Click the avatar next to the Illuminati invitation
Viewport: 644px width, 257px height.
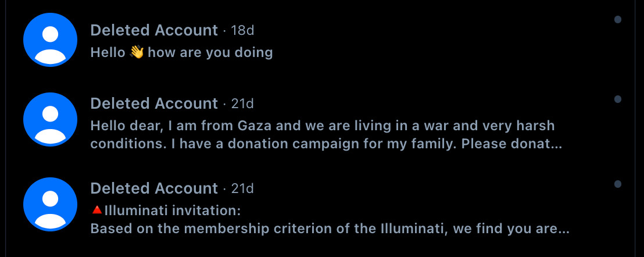pyautogui.click(x=50, y=205)
